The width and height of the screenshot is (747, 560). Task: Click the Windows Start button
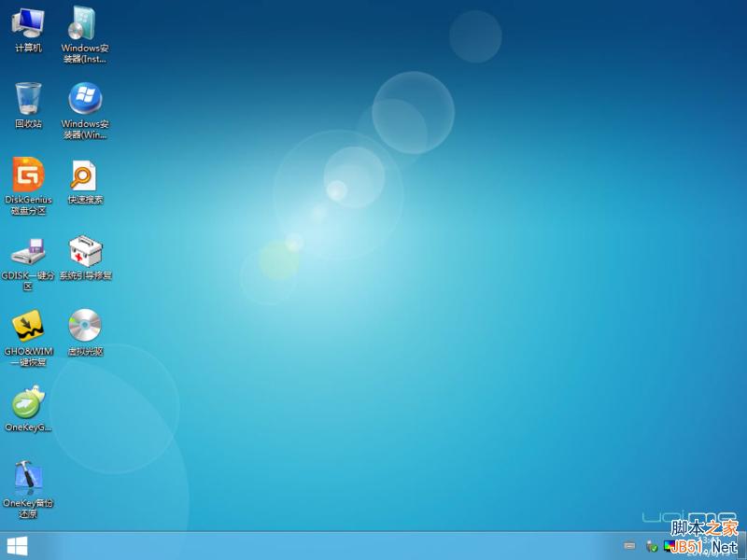click(17, 546)
